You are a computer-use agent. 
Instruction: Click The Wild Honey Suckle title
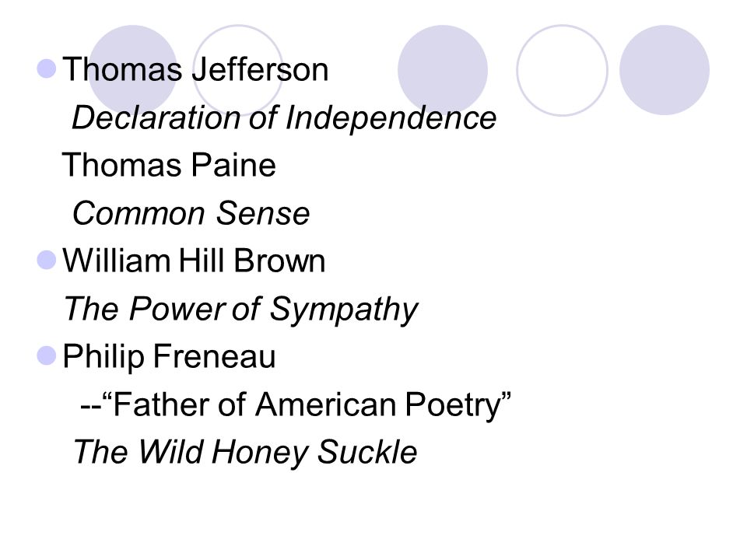click(245, 453)
